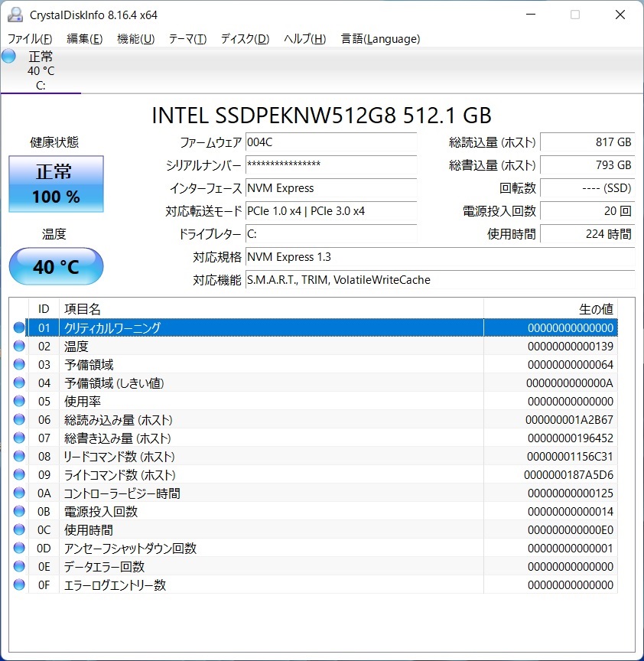Open the テーマ(T) menu
The image size is (644, 661).
tap(187, 39)
